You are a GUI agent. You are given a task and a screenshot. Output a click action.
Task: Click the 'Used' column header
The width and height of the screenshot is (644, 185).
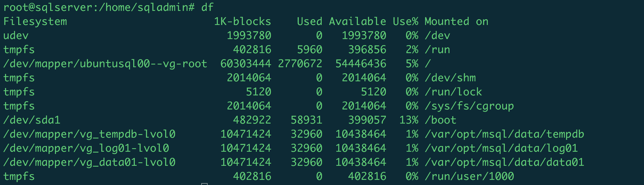[x=310, y=21]
